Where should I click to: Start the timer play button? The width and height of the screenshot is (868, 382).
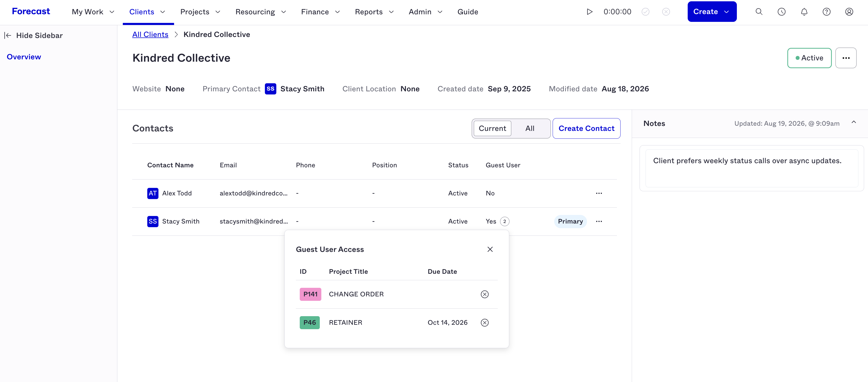click(x=589, y=12)
